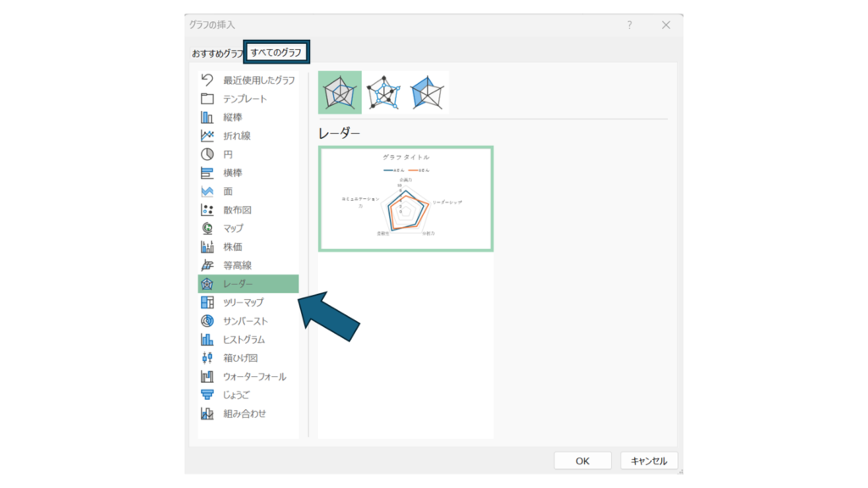Click the large radar chart preview
This screenshot has height=488, width=868.
coord(406,199)
